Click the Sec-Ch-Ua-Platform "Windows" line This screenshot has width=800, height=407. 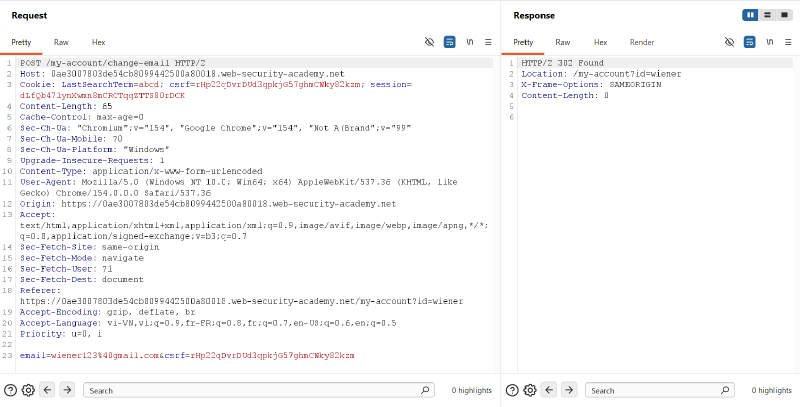(94, 149)
